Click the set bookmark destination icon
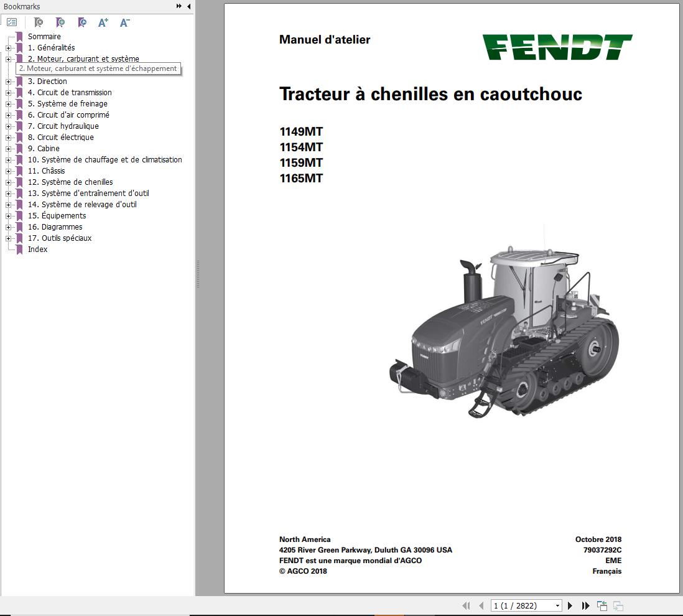Viewport: 683px width, 616px height. (x=82, y=22)
